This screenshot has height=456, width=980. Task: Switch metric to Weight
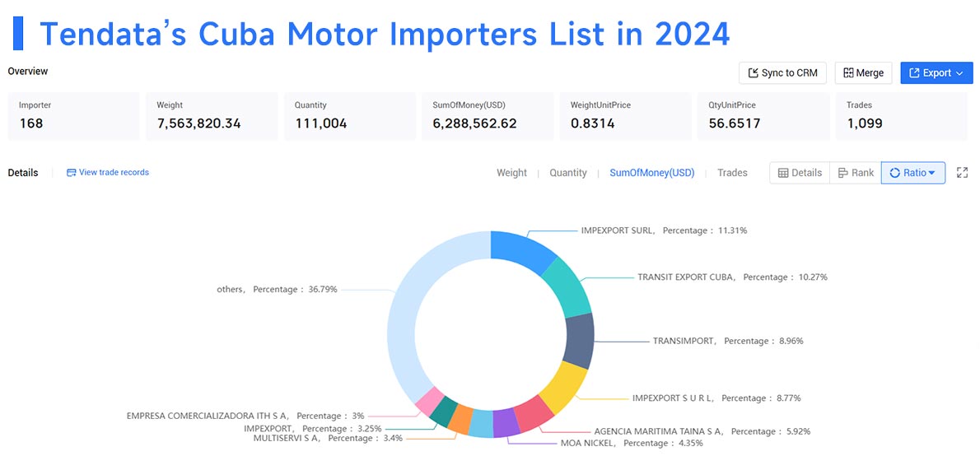point(512,173)
